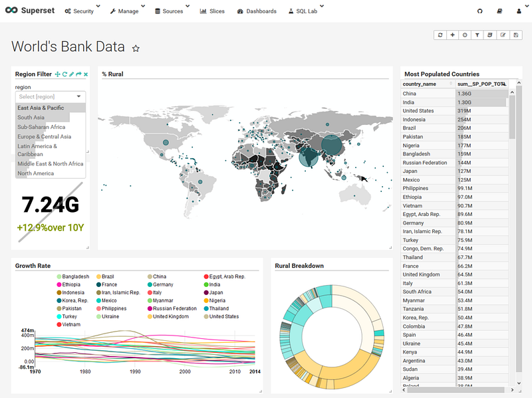Click the 7.24G big number
Viewport: 532px width, 398px height.
51,205
